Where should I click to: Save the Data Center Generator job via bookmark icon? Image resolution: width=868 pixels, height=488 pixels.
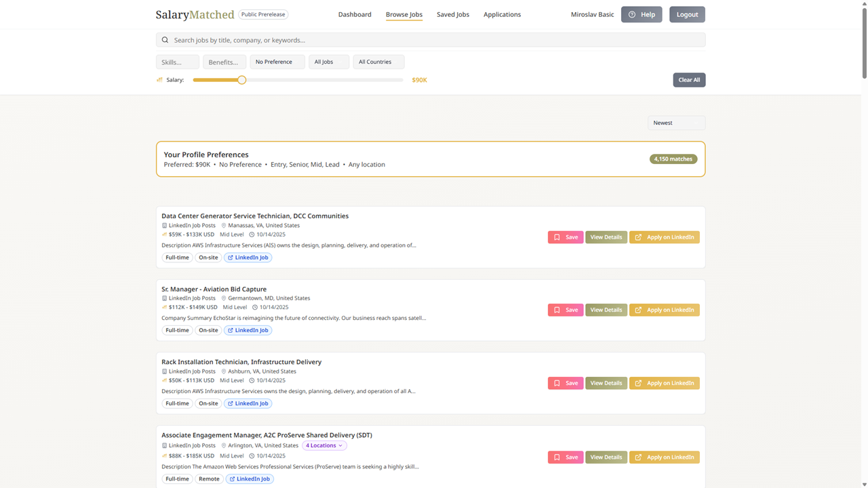pos(556,237)
